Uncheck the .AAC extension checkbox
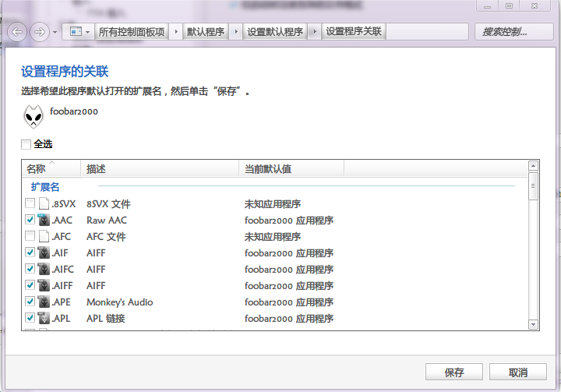The image size is (561, 392). pos(30,220)
